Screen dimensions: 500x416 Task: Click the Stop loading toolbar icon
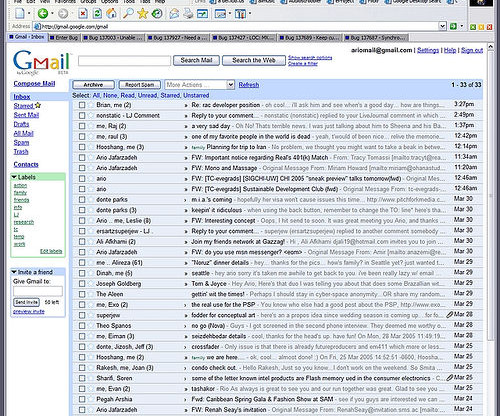[83, 14]
